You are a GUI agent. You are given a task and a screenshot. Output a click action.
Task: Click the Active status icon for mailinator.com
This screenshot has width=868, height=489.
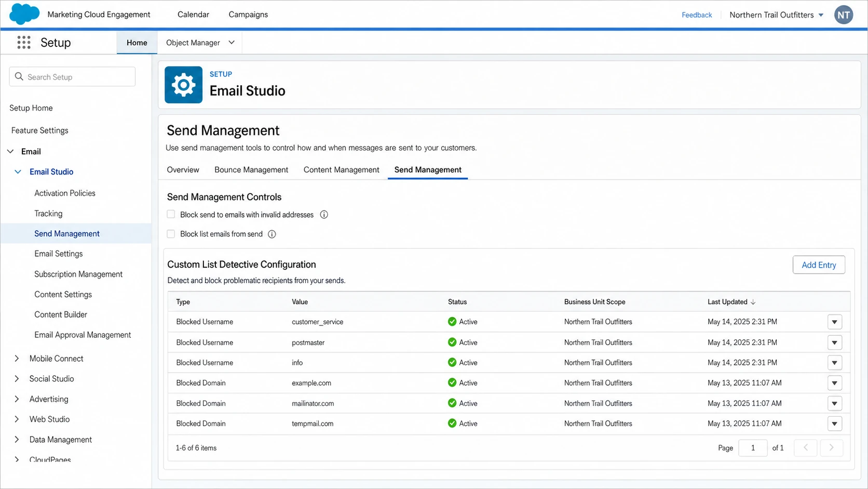452,403
